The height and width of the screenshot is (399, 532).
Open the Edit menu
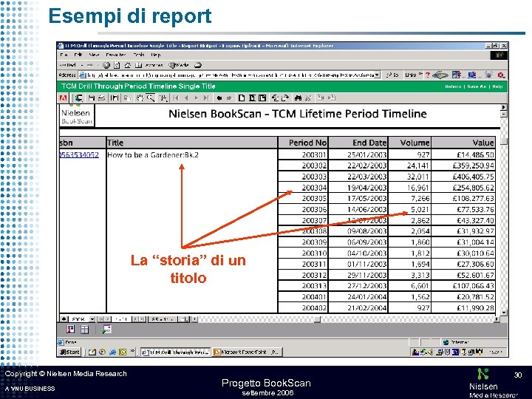[x=78, y=55]
